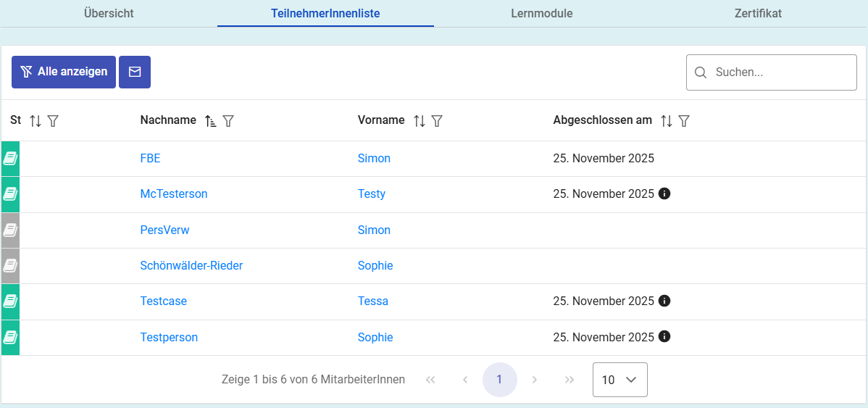868x408 pixels.
Task: Switch to the Lernmodule tab
Action: coord(542,14)
